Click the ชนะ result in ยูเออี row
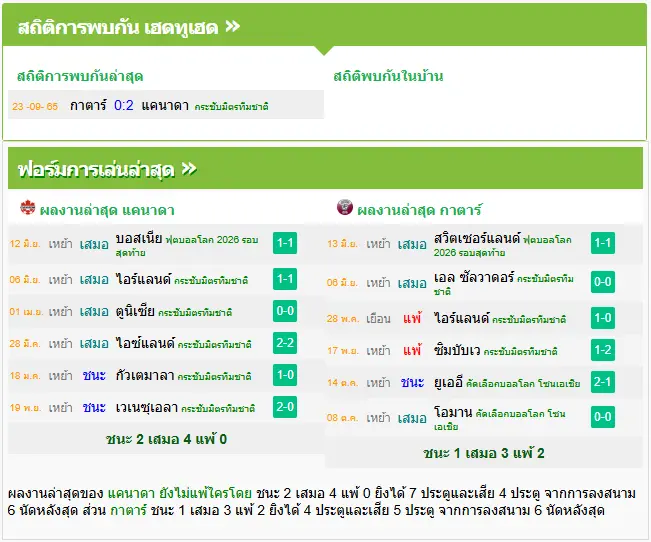Viewport: 651px width, 542px height. (412, 382)
